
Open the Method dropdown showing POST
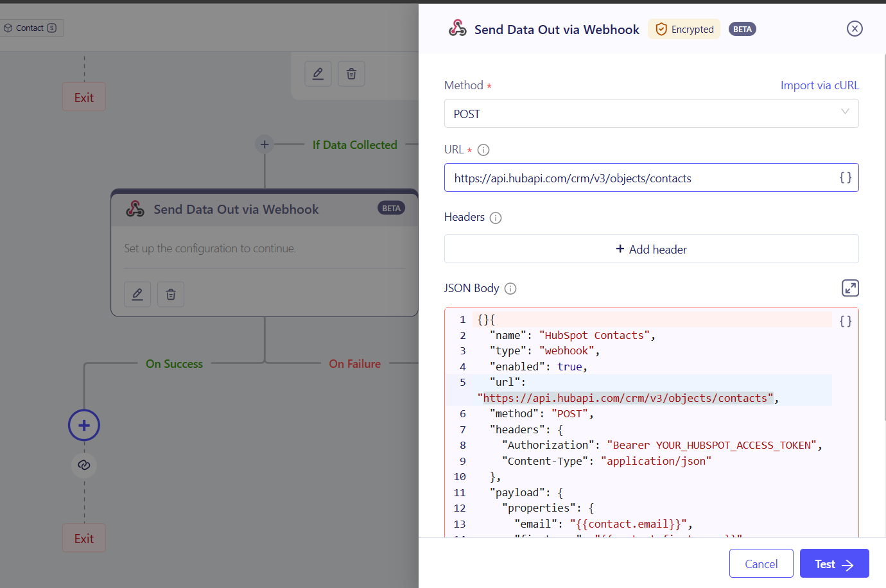pos(651,114)
